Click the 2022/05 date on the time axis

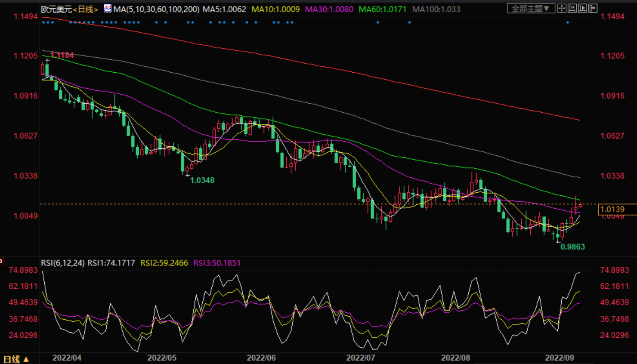click(162, 358)
